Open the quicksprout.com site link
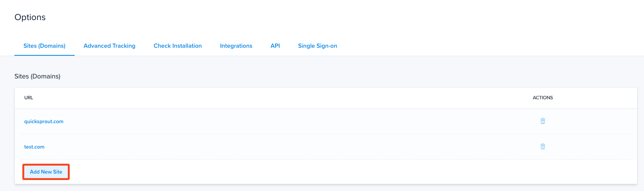 pyautogui.click(x=44, y=122)
